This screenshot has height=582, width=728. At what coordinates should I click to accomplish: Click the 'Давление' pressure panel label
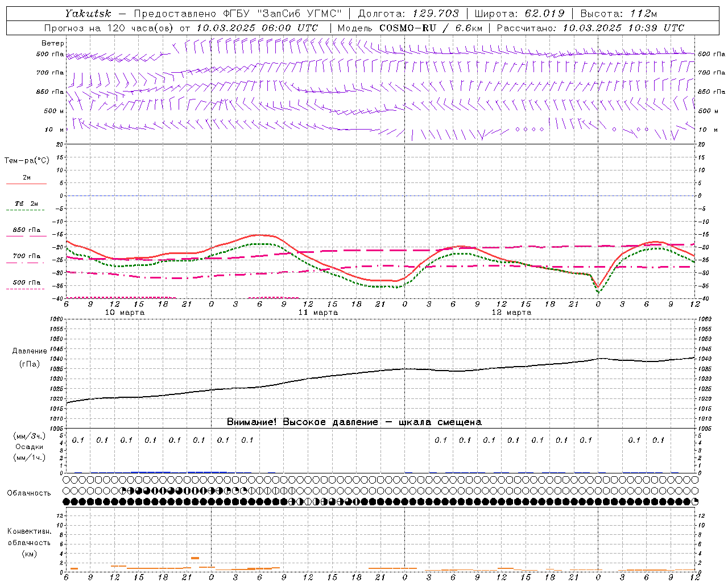(30, 351)
